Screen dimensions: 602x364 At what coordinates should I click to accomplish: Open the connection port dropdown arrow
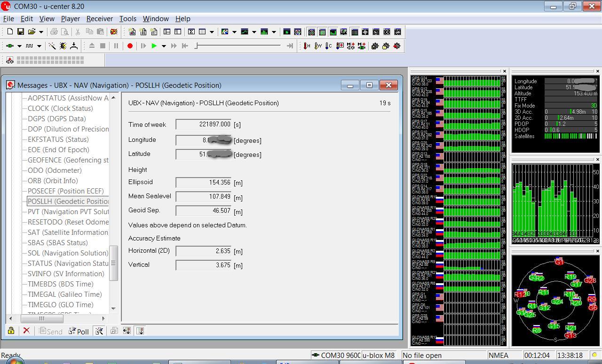pos(19,46)
